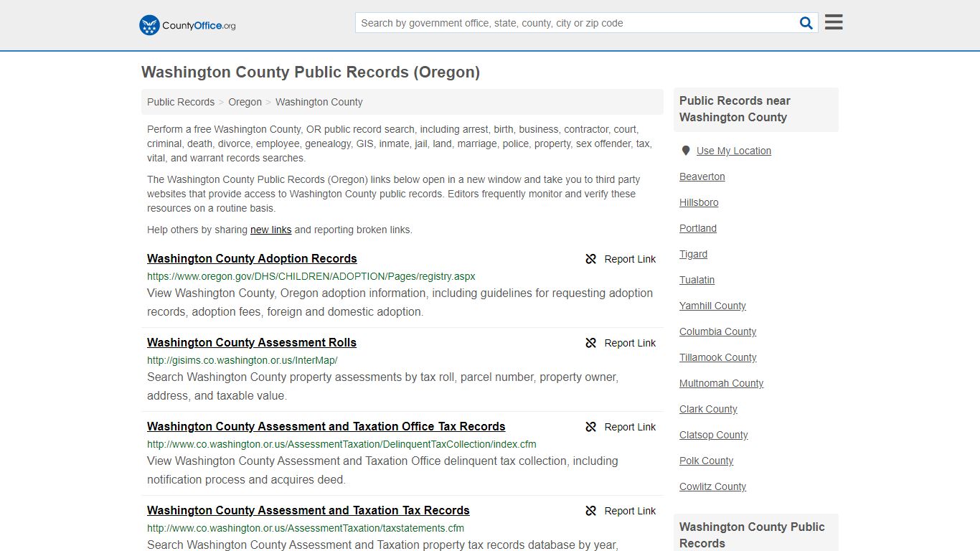Open Yamhill County public records
The image size is (980, 551).
point(713,306)
